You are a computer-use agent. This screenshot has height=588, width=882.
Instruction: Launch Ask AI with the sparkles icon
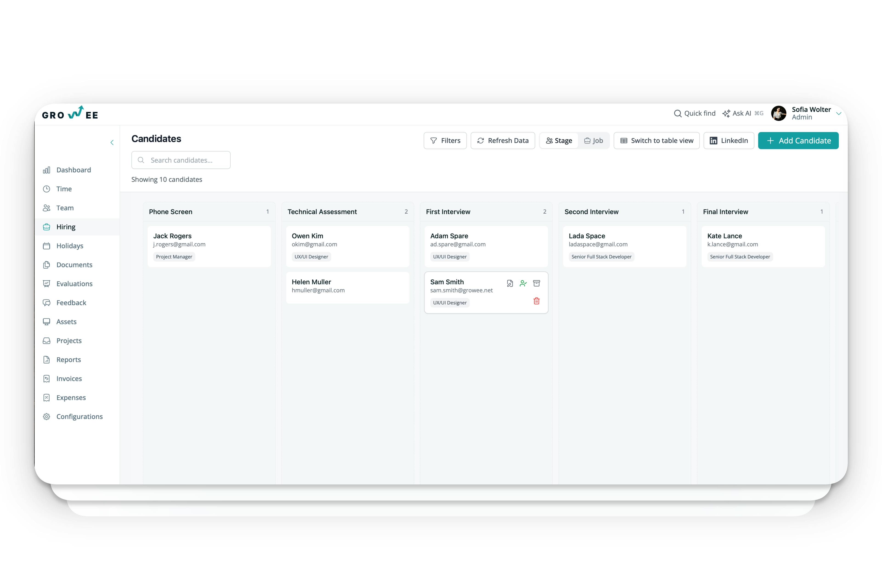point(726,113)
